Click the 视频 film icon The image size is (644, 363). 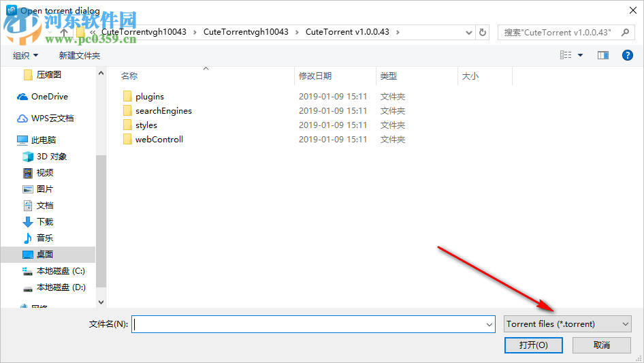(x=27, y=173)
